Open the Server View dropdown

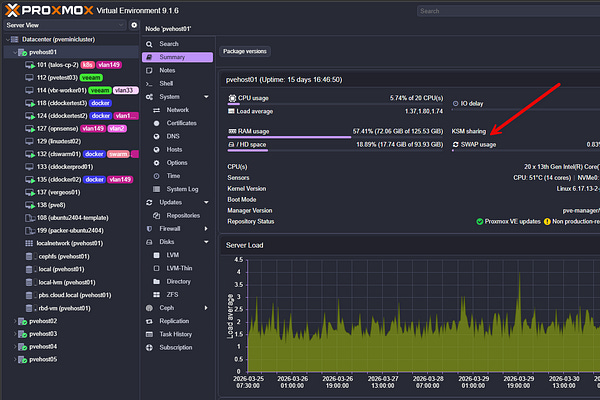[60, 24]
